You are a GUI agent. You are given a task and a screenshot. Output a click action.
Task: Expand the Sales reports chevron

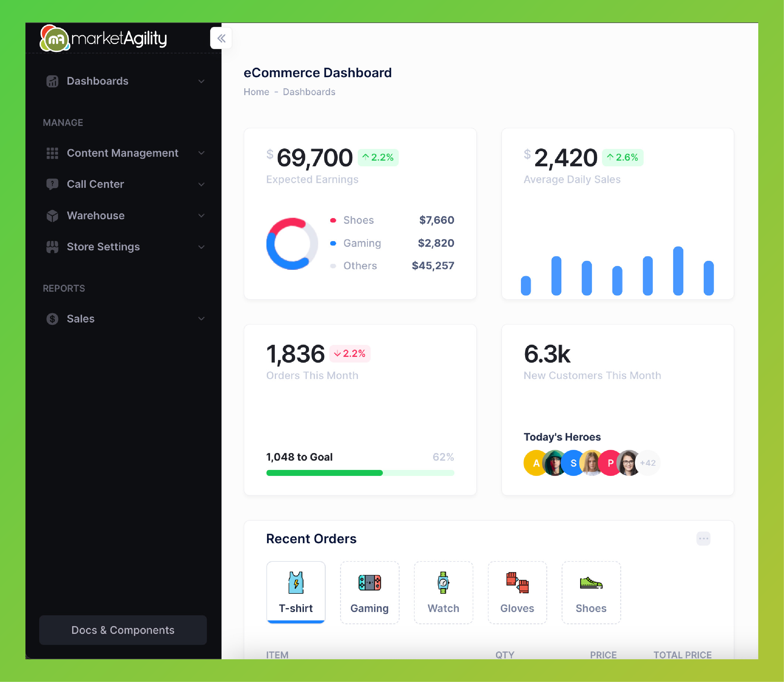coord(201,319)
